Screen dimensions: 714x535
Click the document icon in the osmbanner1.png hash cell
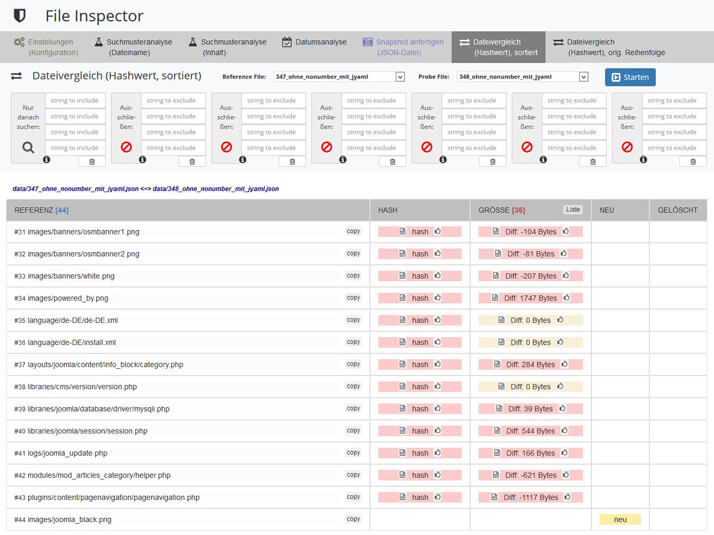point(402,231)
